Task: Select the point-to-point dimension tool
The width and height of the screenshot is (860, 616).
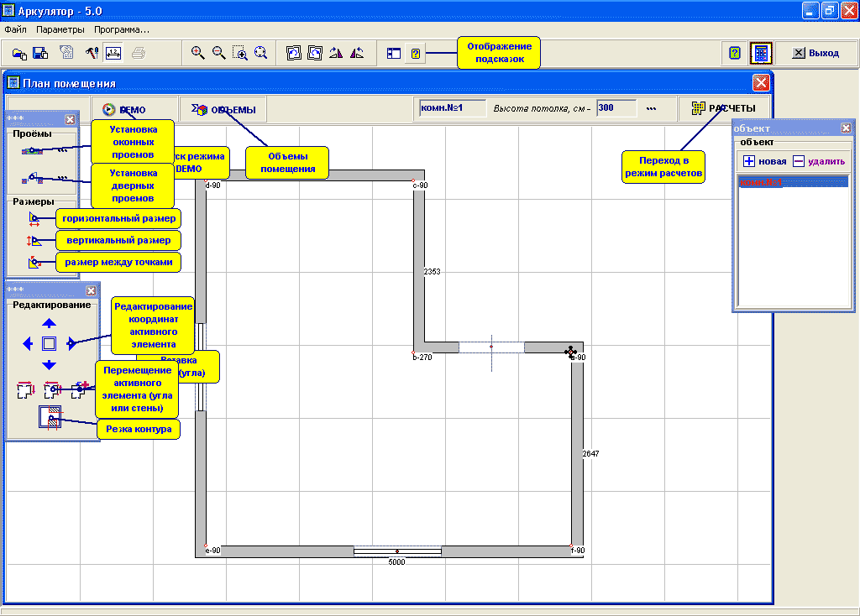Action: (x=34, y=263)
